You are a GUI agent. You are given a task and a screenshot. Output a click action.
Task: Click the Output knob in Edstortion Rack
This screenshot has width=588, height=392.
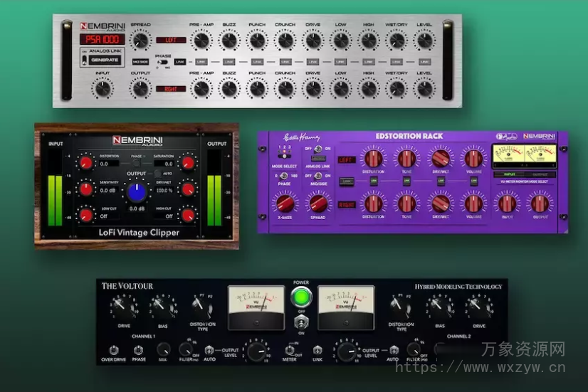(x=540, y=203)
